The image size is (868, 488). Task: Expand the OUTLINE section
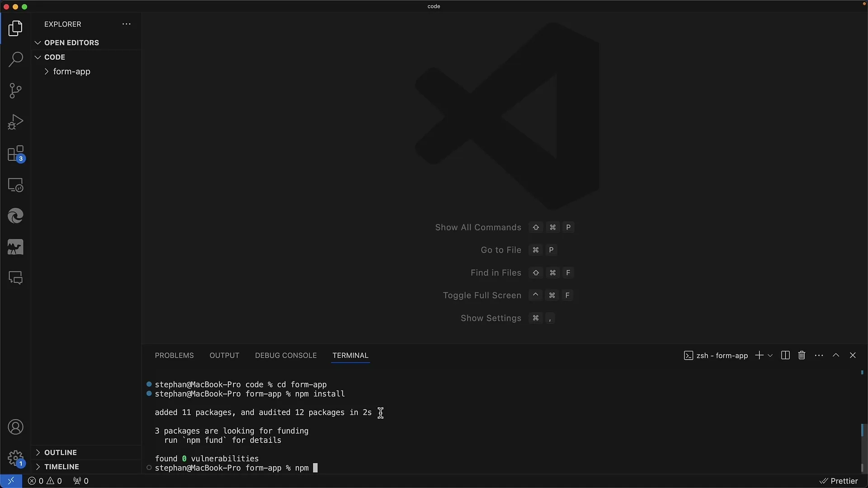[x=60, y=452]
